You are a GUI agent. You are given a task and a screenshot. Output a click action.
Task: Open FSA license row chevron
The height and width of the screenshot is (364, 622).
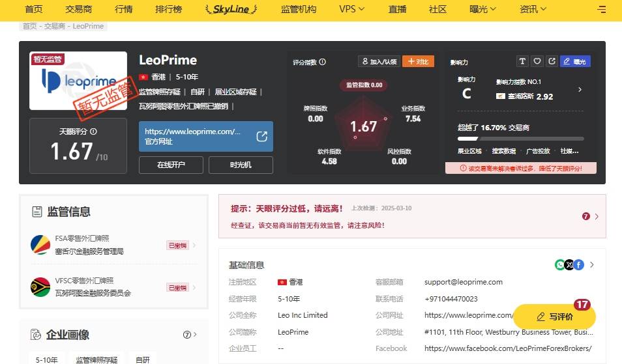click(194, 245)
